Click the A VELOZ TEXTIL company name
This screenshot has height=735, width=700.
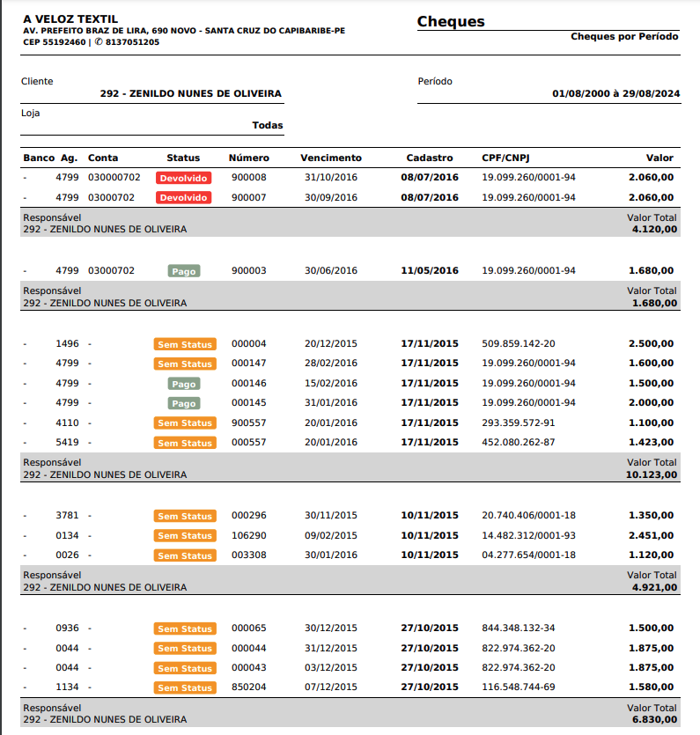(x=70, y=18)
